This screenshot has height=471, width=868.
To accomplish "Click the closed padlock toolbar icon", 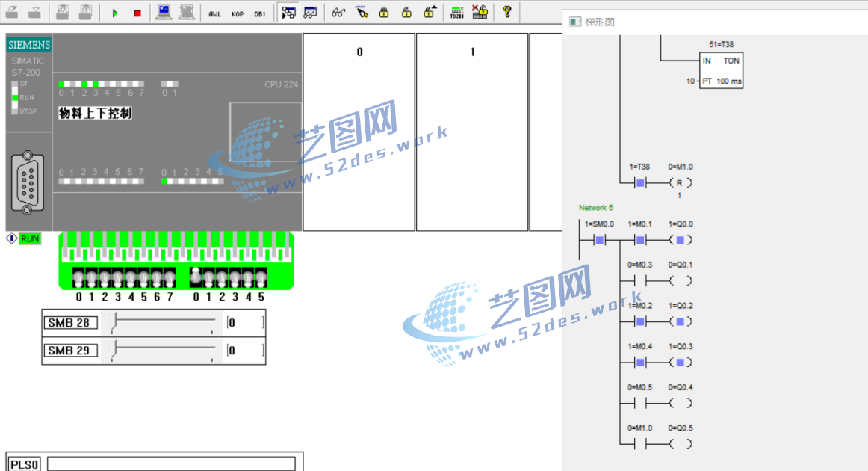I will click(384, 13).
